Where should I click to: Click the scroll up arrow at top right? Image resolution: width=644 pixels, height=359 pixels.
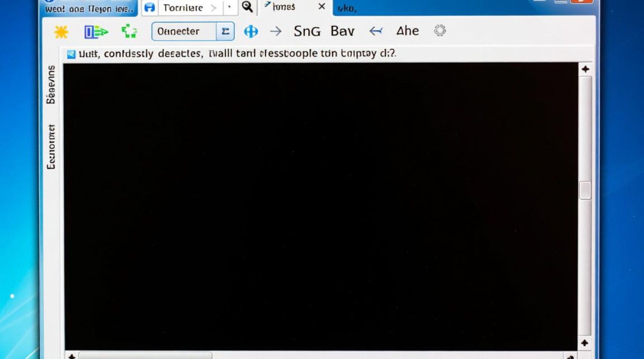(x=585, y=69)
